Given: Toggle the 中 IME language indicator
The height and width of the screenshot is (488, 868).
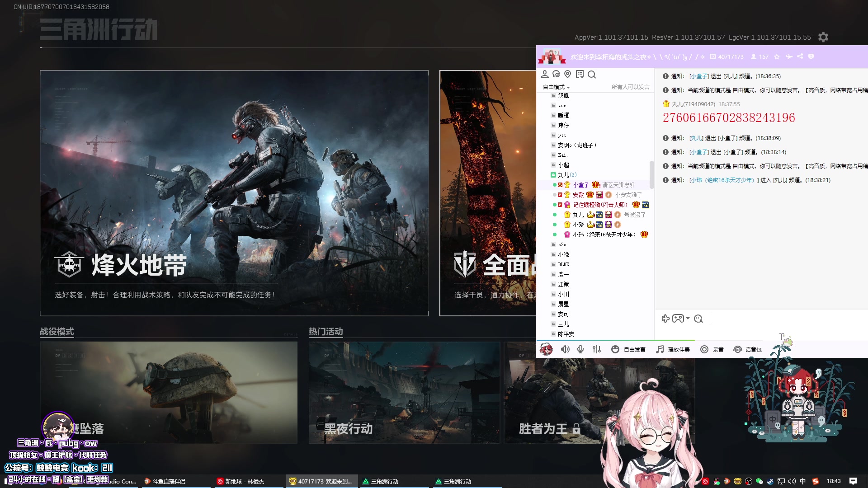Looking at the screenshot, I should pos(803,481).
